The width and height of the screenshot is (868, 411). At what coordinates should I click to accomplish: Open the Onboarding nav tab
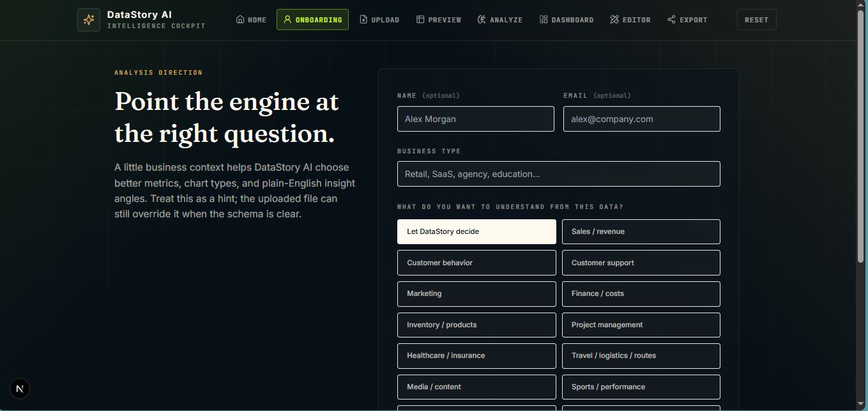click(x=312, y=20)
